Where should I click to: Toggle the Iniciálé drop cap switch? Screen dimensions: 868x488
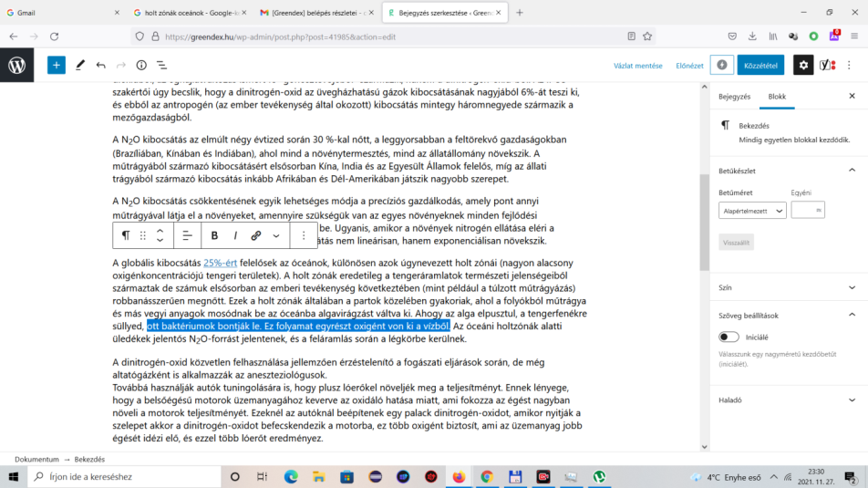tap(729, 337)
